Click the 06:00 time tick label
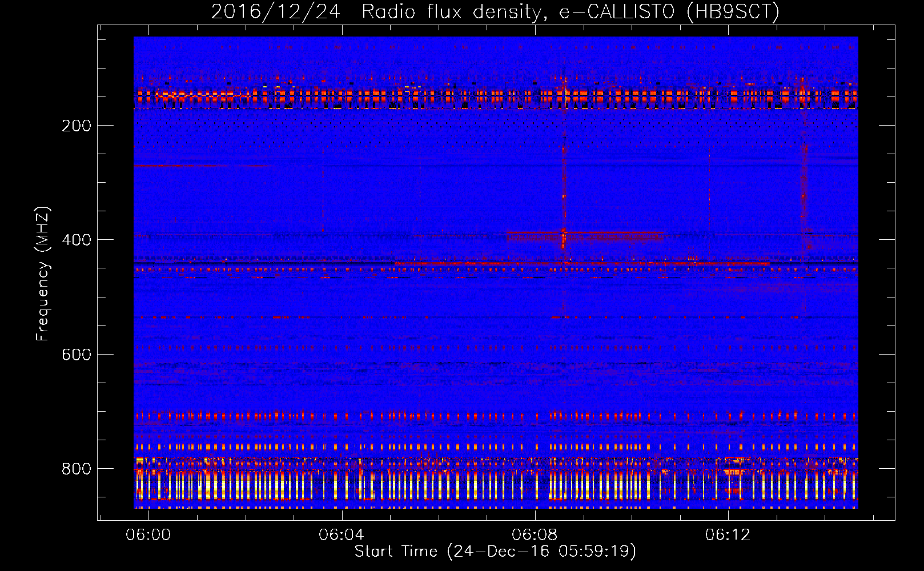924x571 pixels. (x=148, y=535)
